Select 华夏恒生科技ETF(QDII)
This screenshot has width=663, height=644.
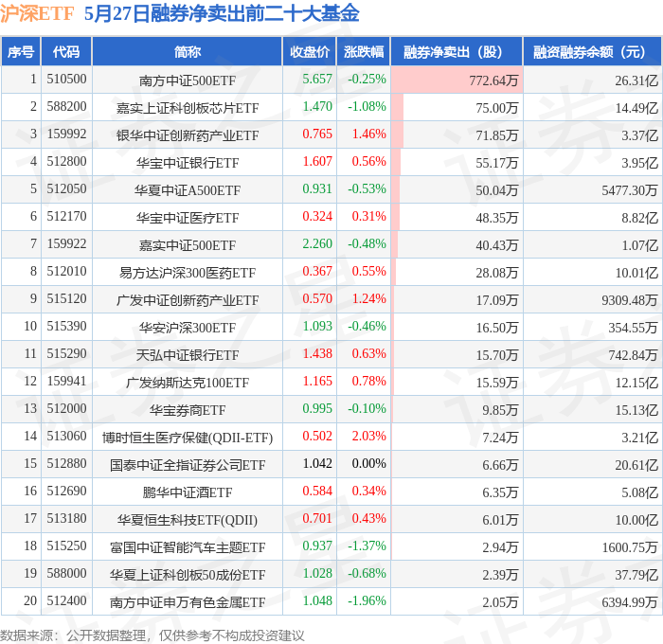point(188,520)
